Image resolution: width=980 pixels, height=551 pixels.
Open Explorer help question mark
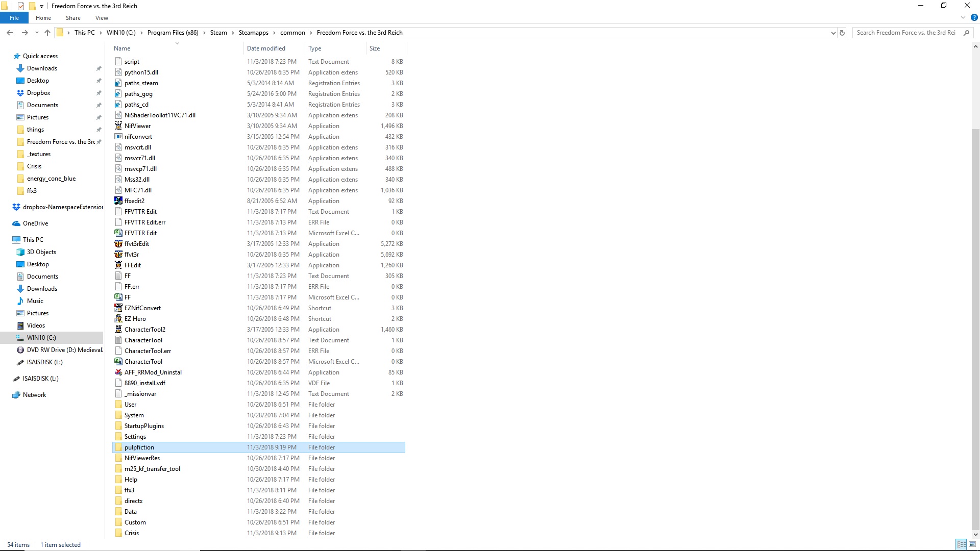click(x=974, y=17)
